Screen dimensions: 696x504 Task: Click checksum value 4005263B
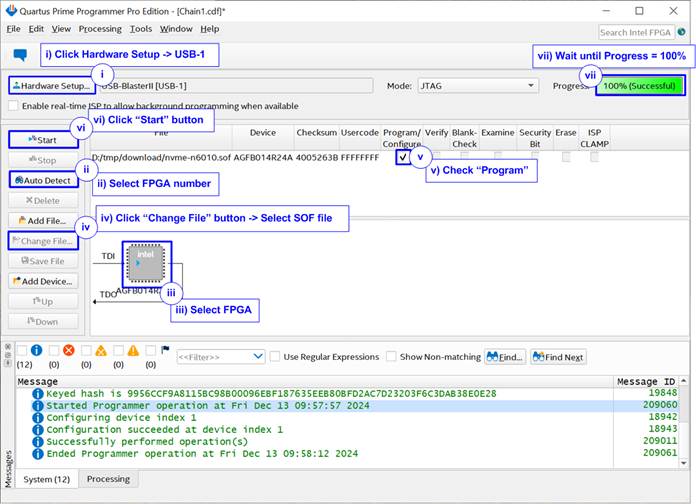click(317, 157)
